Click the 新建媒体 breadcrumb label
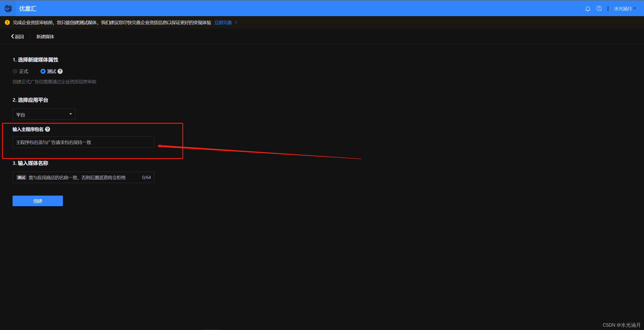Viewport: 644px width, 330px height. (x=45, y=37)
